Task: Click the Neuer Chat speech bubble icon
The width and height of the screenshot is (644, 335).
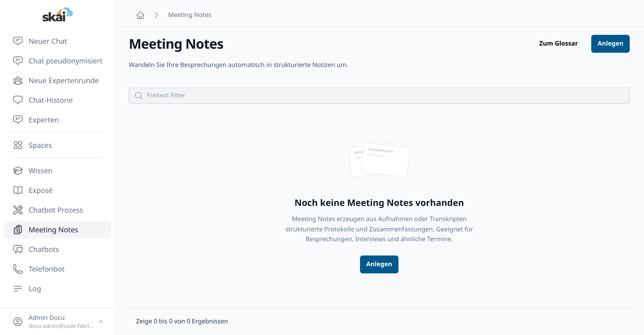Action: pos(18,41)
